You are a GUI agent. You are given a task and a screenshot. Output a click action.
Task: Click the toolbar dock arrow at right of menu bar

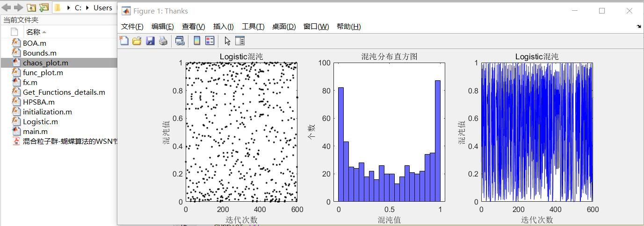tap(639, 27)
